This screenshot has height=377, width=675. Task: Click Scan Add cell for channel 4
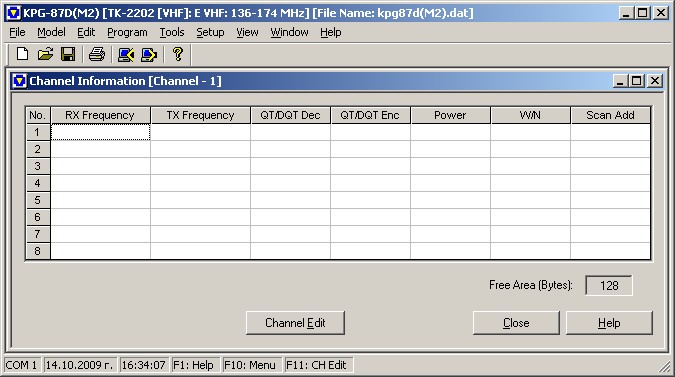point(610,183)
